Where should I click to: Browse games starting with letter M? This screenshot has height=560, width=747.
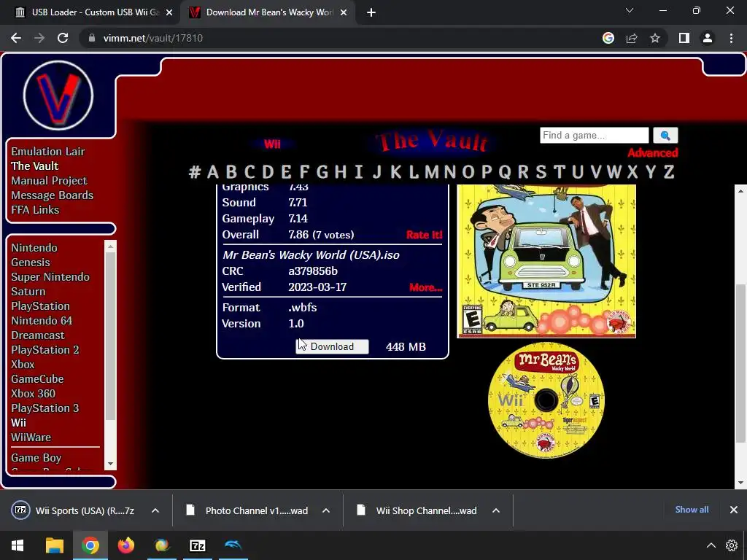pyautogui.click(x=432, y=171)
